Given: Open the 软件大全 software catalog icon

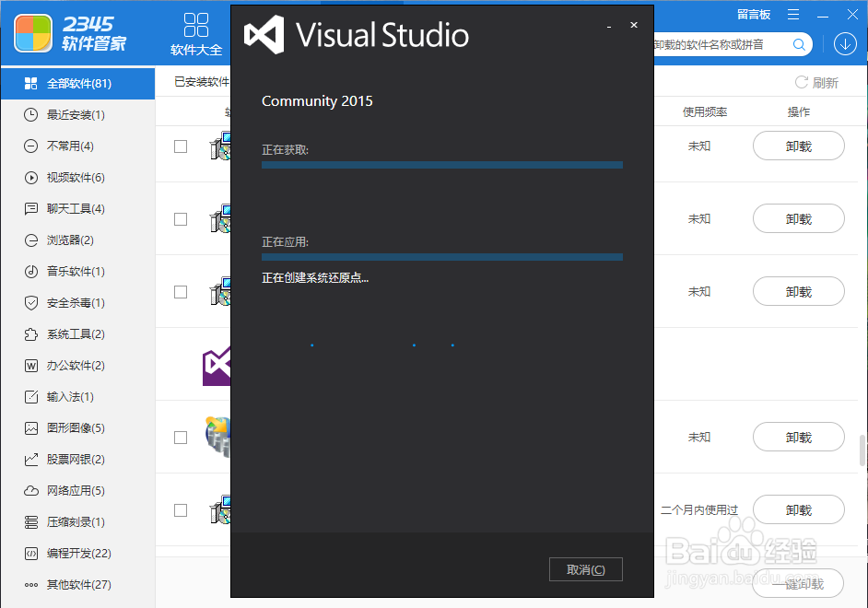Looking at the screenshot, I should pos(196,34).
